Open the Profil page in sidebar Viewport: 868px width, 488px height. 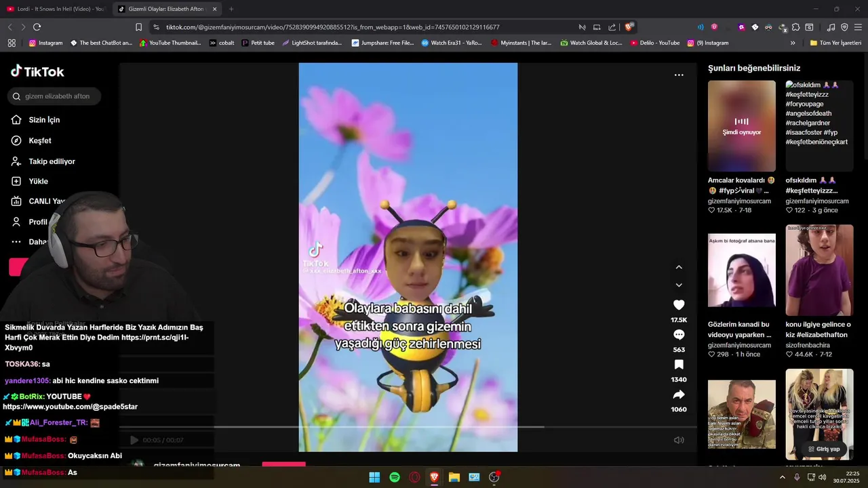pyautogui.click(x=29, y=222)
